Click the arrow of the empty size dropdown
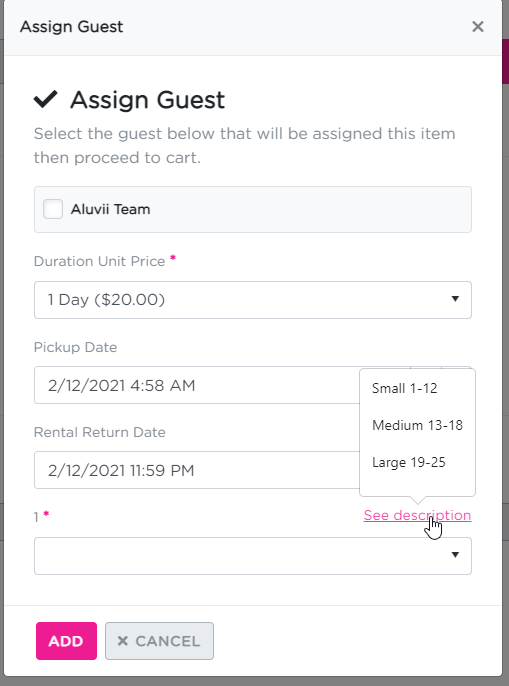This screenshot has height=686, width=509. (x=455, y=555)
